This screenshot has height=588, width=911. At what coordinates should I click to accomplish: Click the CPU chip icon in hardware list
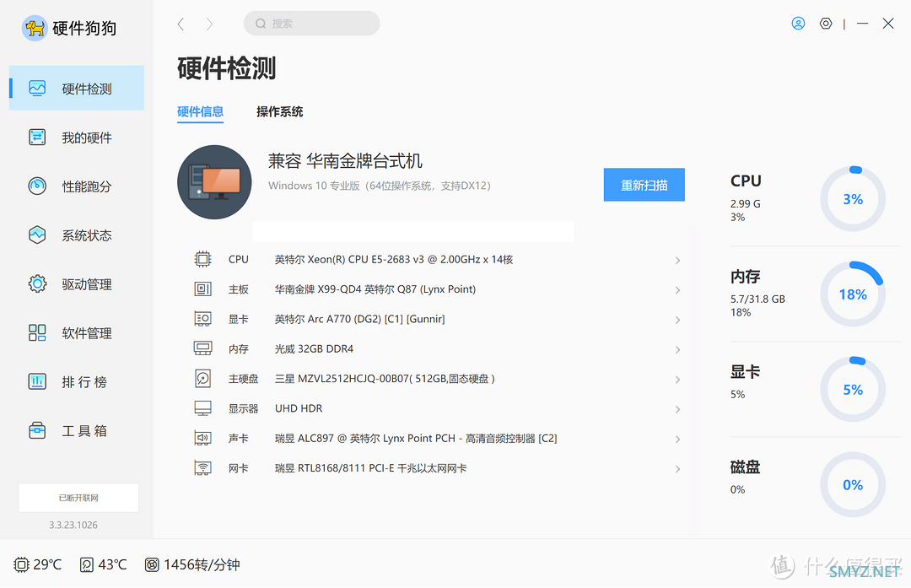click(202, 259)
